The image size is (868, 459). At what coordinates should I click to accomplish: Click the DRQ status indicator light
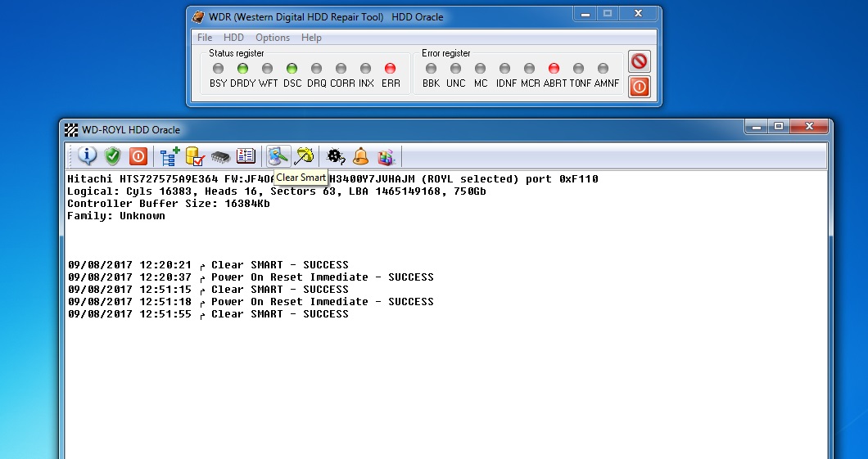click(316, 69)
